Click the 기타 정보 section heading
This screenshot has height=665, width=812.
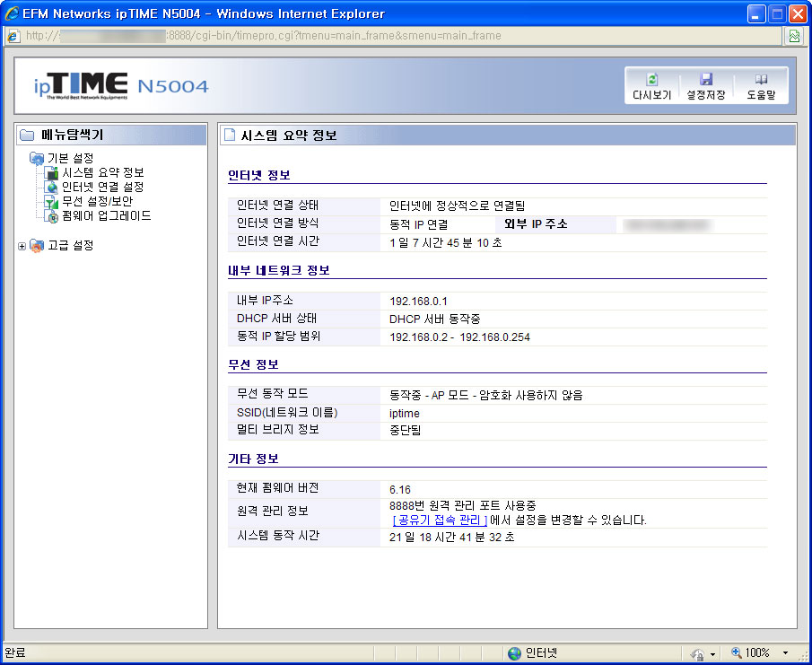coord(253,459)
